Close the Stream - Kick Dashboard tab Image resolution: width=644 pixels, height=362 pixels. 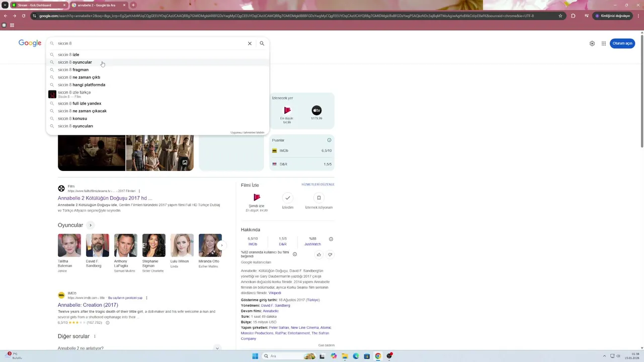[x=64, y=5]
